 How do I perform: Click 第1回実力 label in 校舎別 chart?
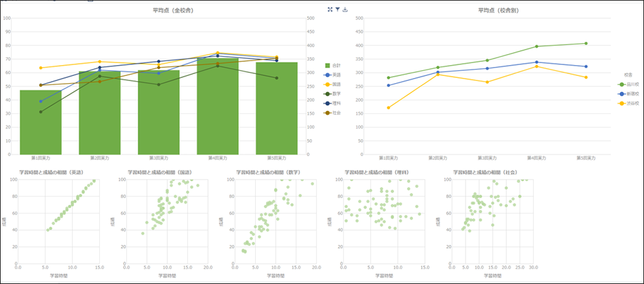[388, 158]
